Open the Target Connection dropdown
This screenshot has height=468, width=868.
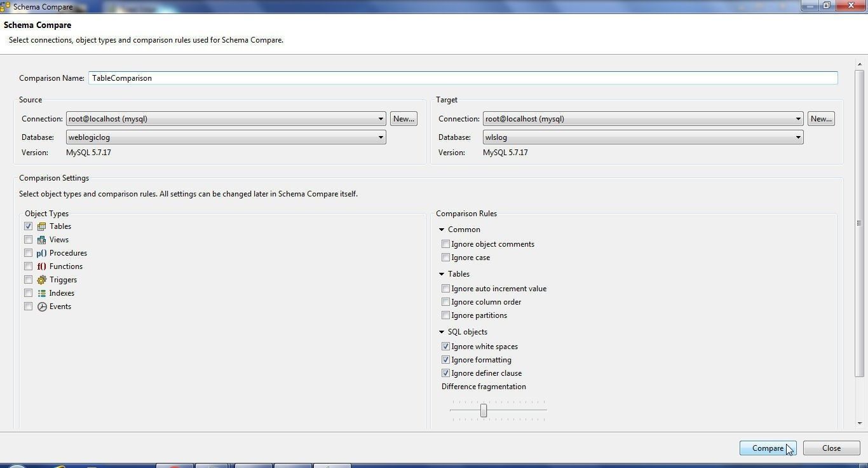[642, 119]
